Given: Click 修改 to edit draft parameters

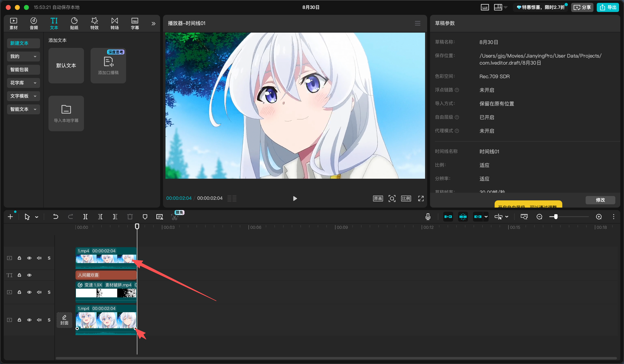Looking at the screenshot, I should (600, 200).
